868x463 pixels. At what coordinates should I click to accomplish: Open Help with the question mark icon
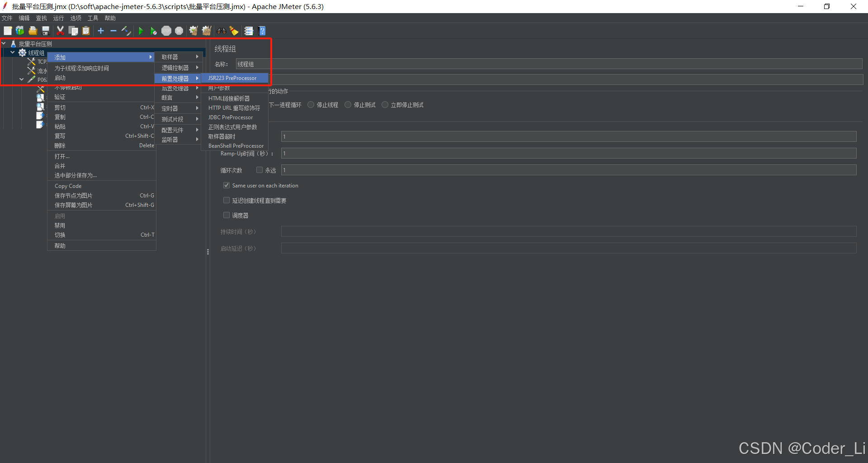[262, 31]
